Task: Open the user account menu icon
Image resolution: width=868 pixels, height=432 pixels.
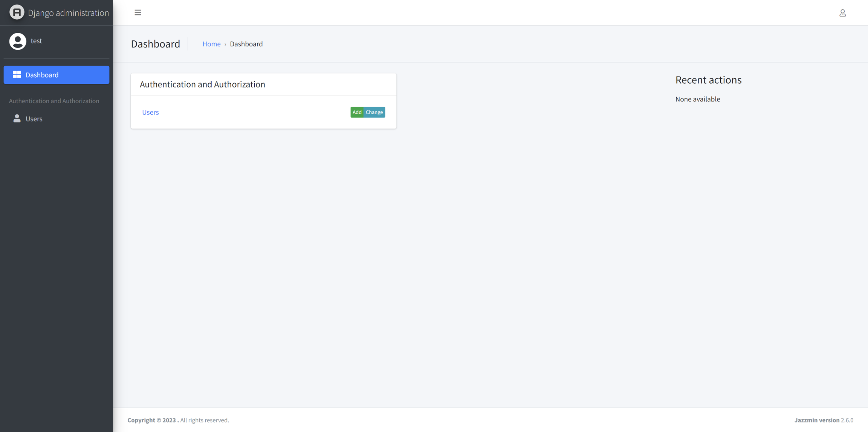Action: coord(842,13)
